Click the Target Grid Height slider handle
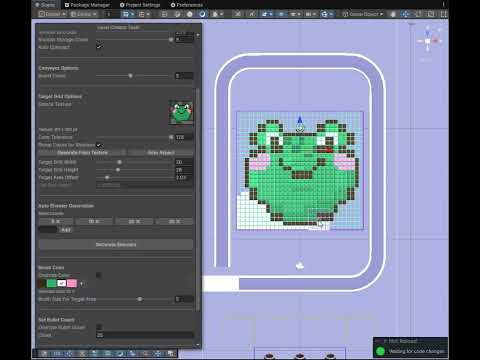Viewport: 480px width, 360px height. coord(118,170)
